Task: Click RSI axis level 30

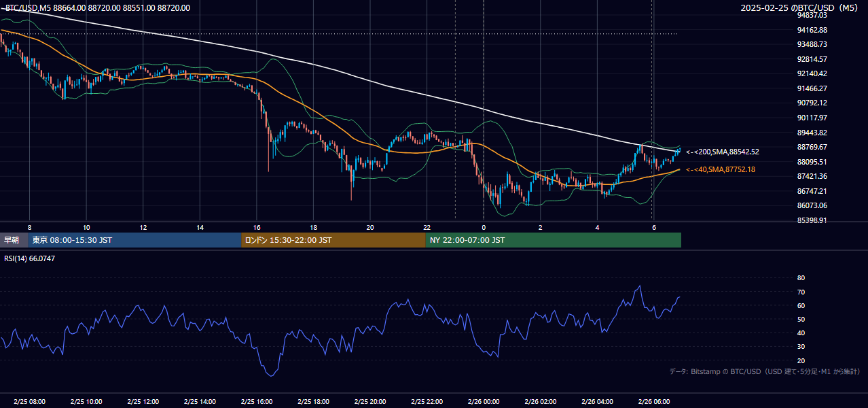Action: (x=801, y=347)
